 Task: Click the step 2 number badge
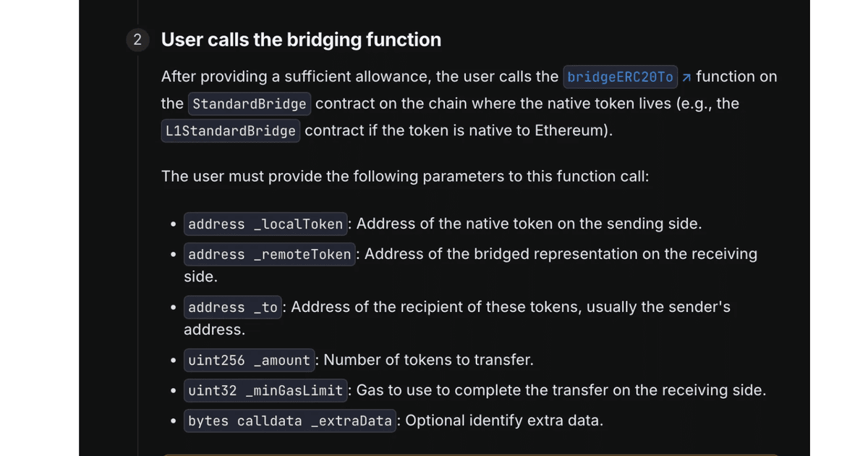click(137, 39)
